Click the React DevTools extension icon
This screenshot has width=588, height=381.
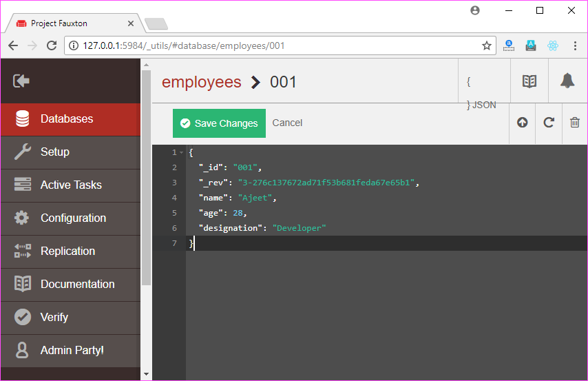click(x=552, y=45)
